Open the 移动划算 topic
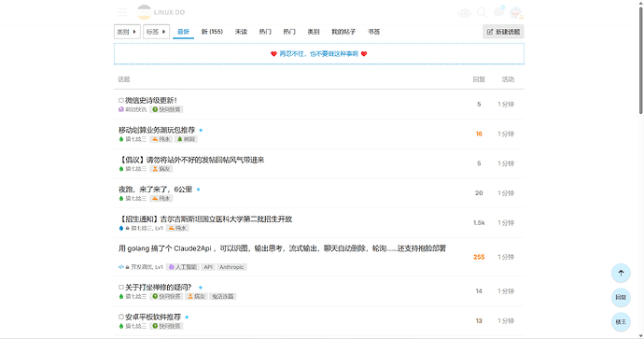Image resolution: width=644 pixels, height=339 pixels. (157, 130)
